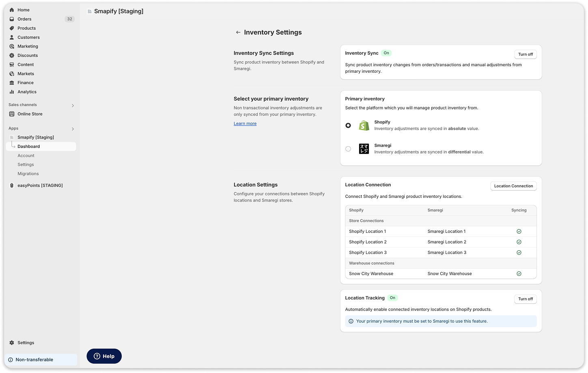Click the Marketing target icon
This screenshot has width=588, height=373.
pyautogui.click(x=12, y=46)
